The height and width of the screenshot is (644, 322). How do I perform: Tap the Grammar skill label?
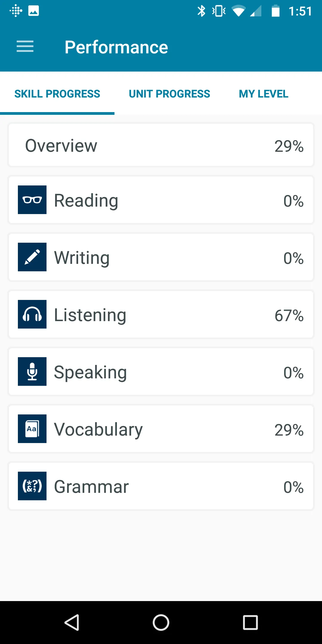click(91, 487)
